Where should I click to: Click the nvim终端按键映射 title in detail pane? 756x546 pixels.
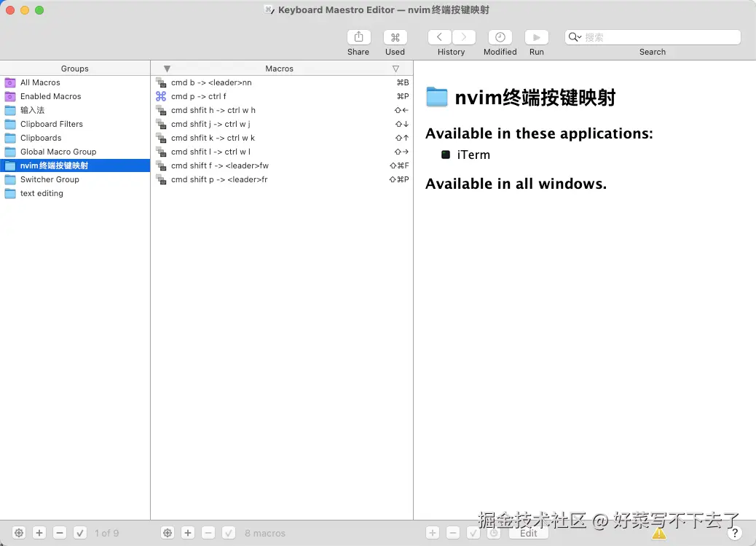pos(535,98)
